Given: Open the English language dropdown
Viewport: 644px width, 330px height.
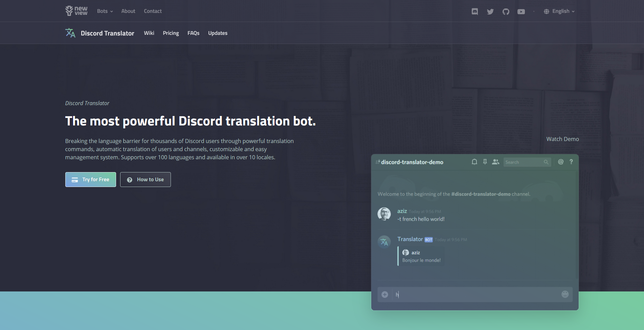Looking at the screenshot, I should [559, 11].
